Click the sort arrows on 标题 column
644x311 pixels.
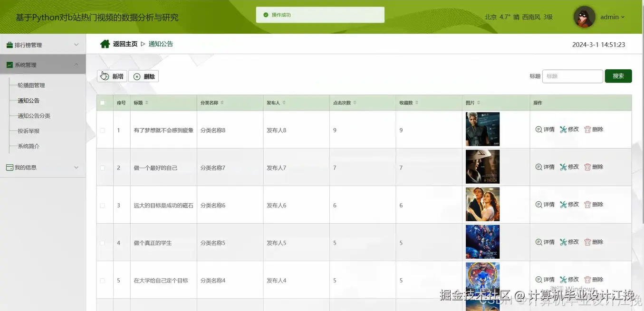pyautogui.click(x=147, y=103)
